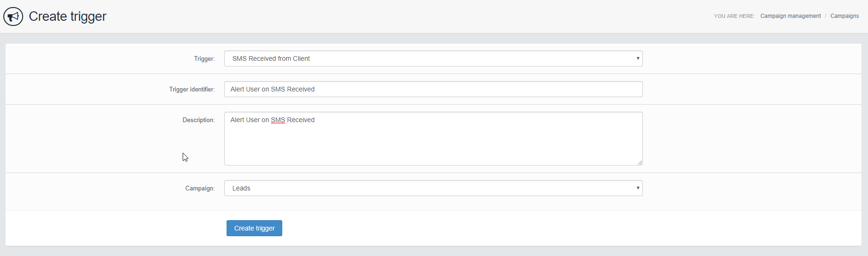868x256 pixels.
Task: Click the slash separator between breadcrumb links
Action: (x=826, y=16)
